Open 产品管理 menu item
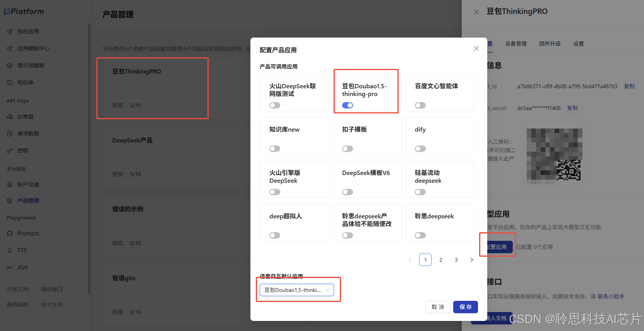This screenshot has height=331, width=644. point(28,201)
